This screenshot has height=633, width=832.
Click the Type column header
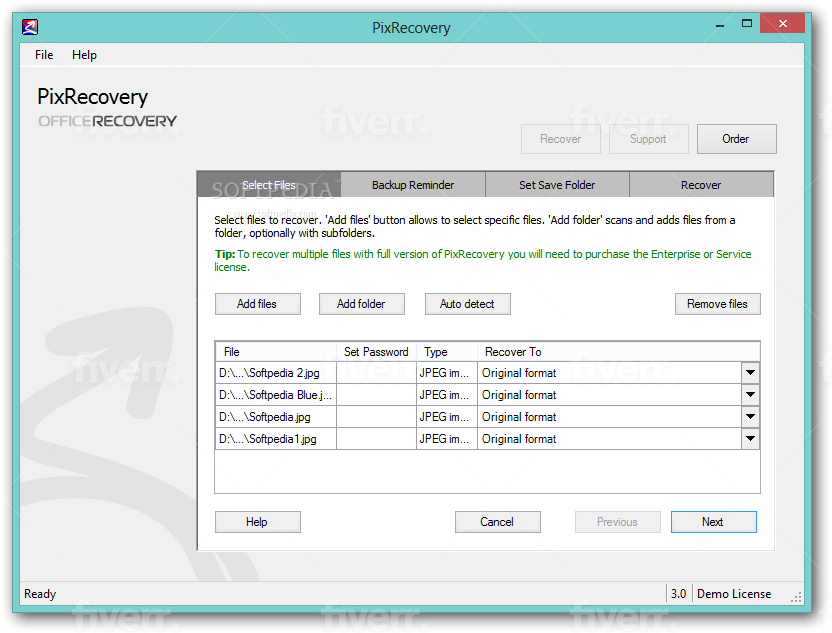click(447, 352)
